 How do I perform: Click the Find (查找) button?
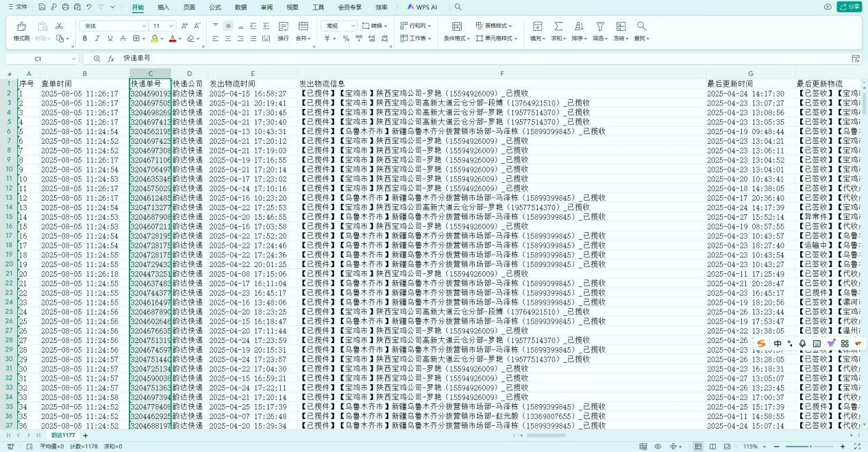tap(641, 32)
